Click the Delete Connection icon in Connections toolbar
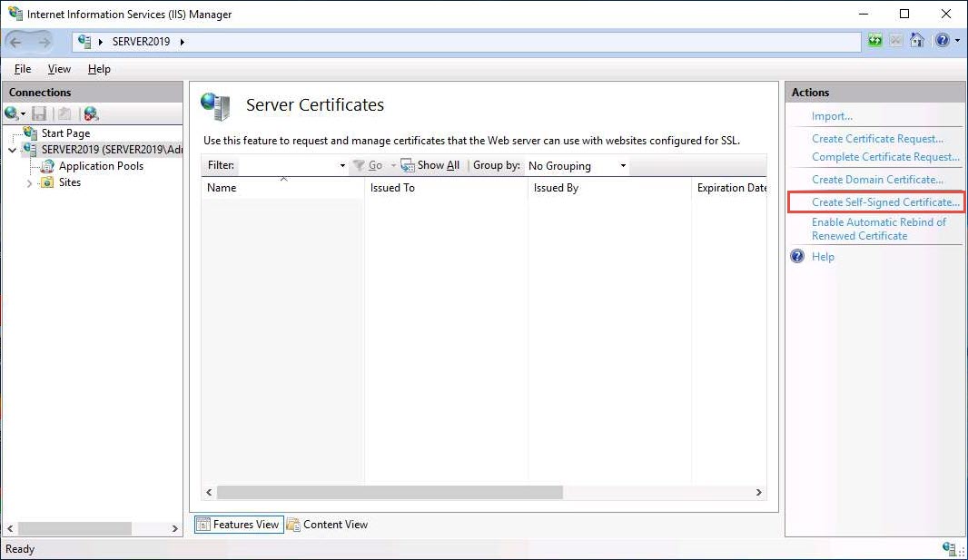Image resolution: width=968 pixels, height=560 pixels. tap(90, 113)
